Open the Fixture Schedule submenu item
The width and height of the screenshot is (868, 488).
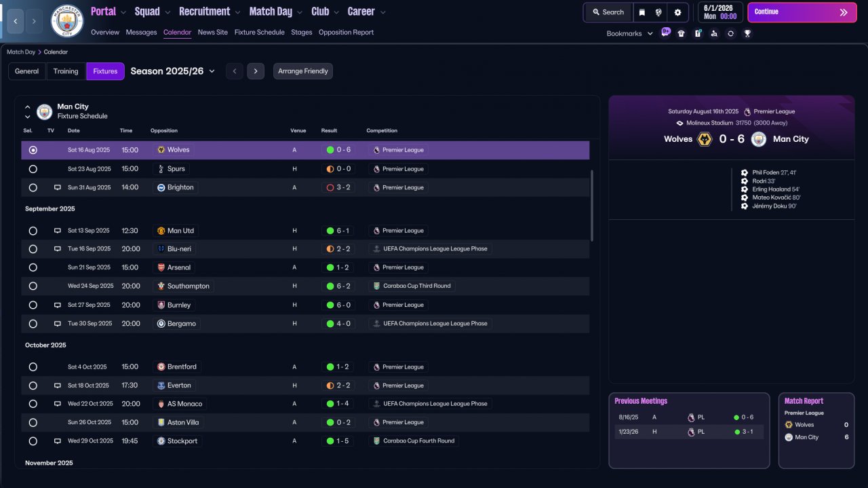[260, 32]
